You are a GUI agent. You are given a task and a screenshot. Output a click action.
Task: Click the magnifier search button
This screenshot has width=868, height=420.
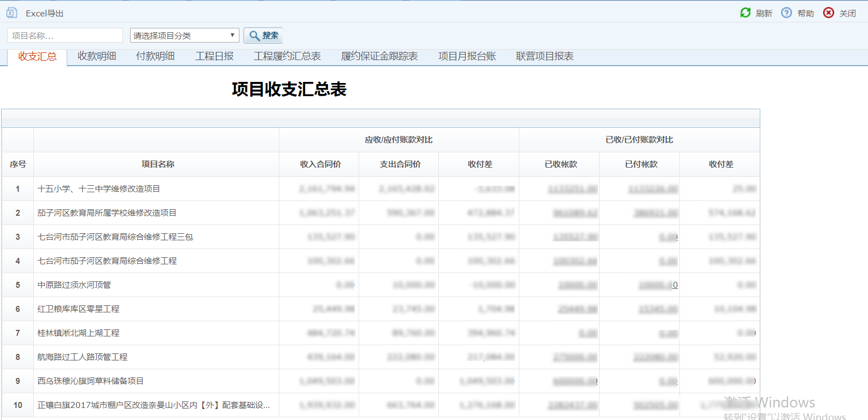(x=263, y=36)
